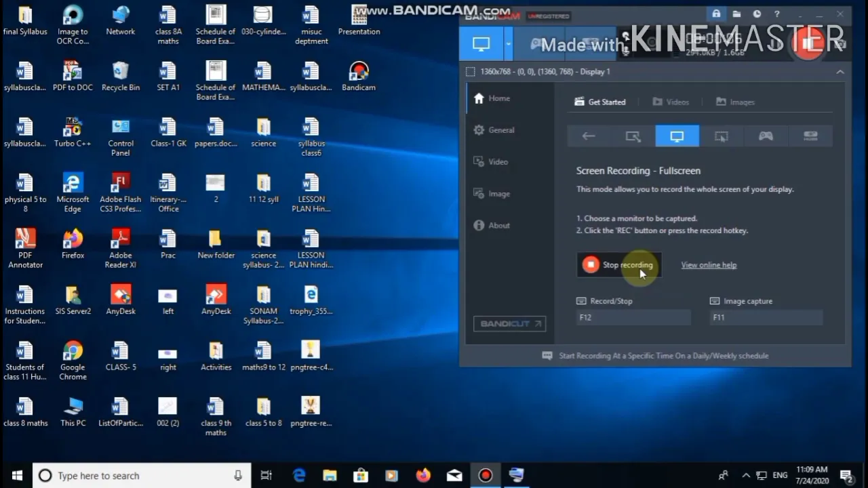Click the back arrow mode icon in Get Started
The width and height of the screenshot is (868, 488).
coord(589,136)
